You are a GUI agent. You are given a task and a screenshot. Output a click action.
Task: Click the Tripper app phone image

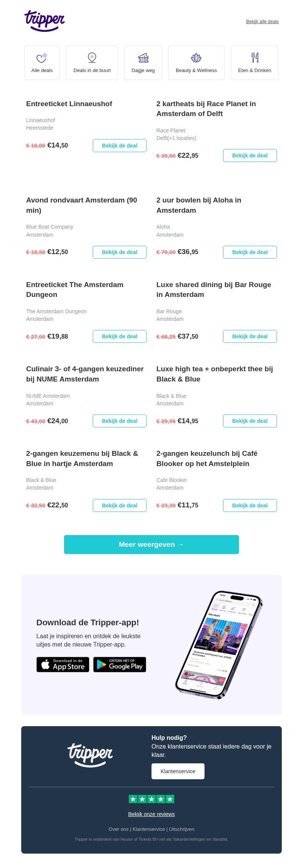coord(219,645)
